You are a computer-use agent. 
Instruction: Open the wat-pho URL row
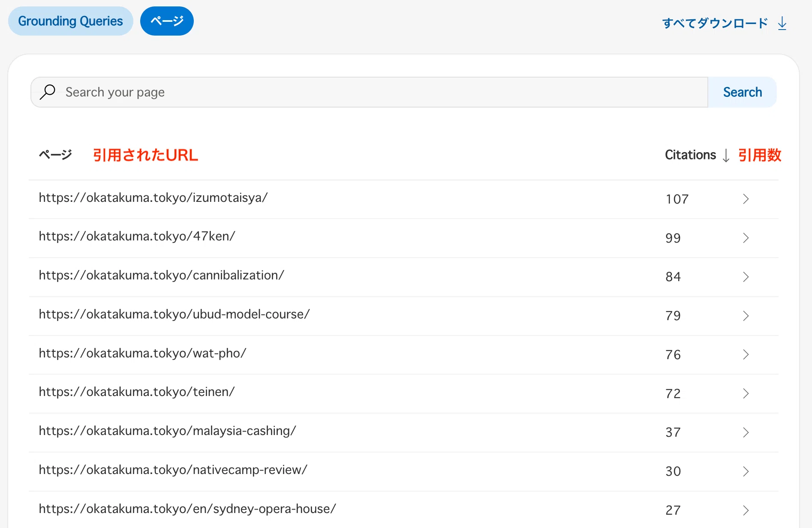point(403,355)
